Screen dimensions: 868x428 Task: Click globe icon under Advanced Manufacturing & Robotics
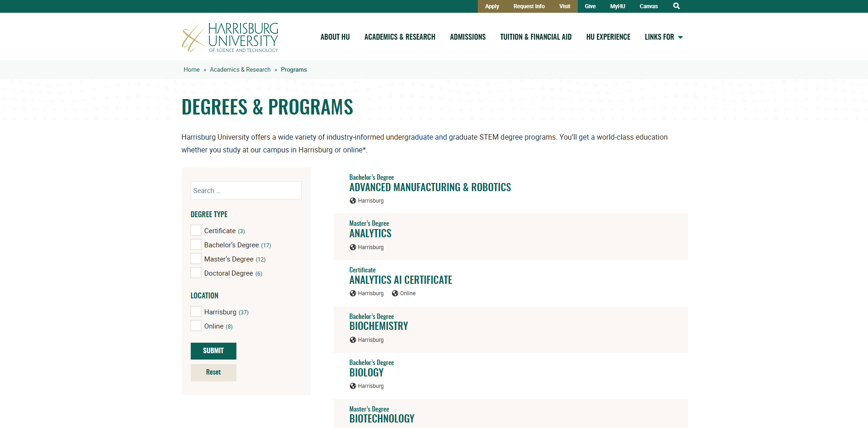coord(353,201)
